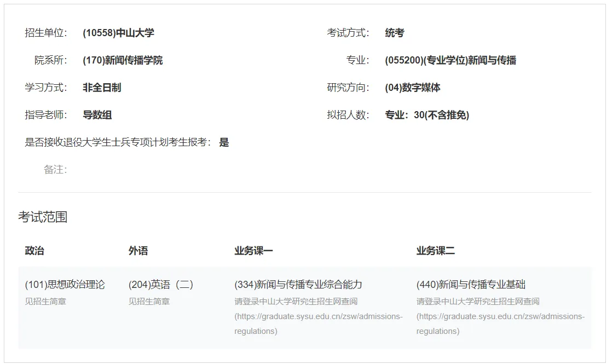Click 见招生简章 under 思想政治理论
Viewport: 607px width, 364px height.
[x=45, y=301]
